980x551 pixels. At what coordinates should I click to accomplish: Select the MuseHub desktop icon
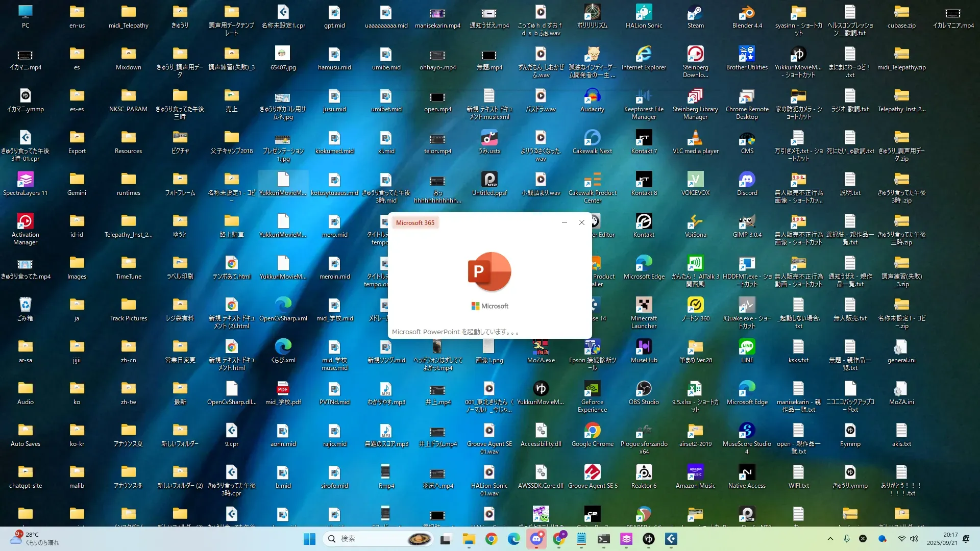(x=644, y=348)
